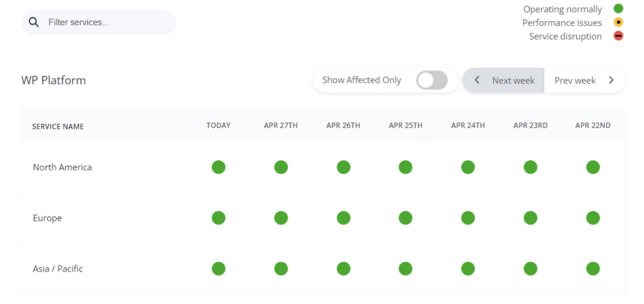Select the Europe service row name
Image resolution: width=644 pixels, height=304 pixels.
[x=47, y=218]
